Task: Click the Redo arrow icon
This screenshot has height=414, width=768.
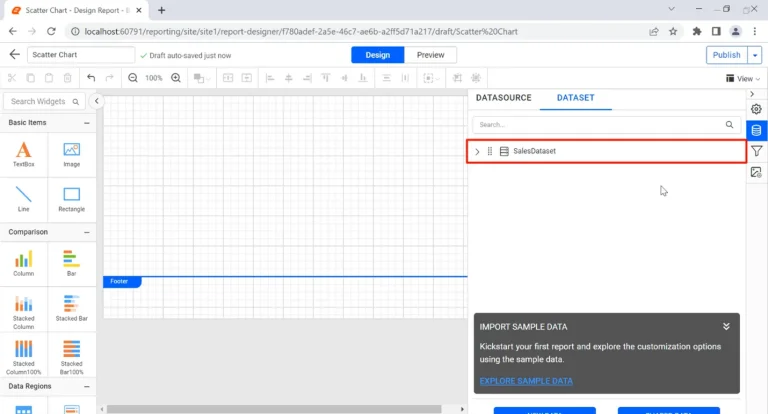Action: click(110, 78)
